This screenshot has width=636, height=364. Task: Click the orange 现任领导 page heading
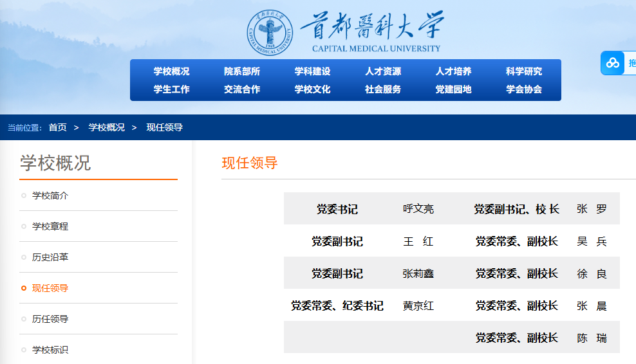click(x=250, y=163)
